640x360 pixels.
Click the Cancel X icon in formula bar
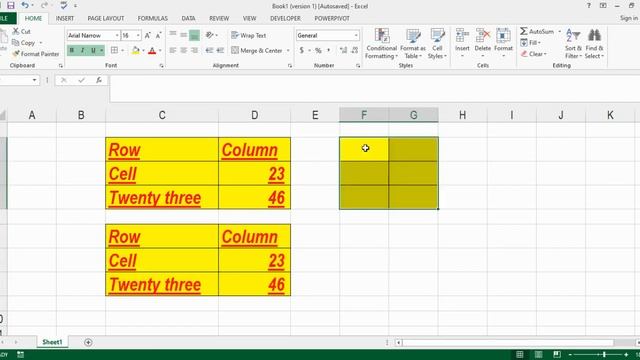pos(64,80)
